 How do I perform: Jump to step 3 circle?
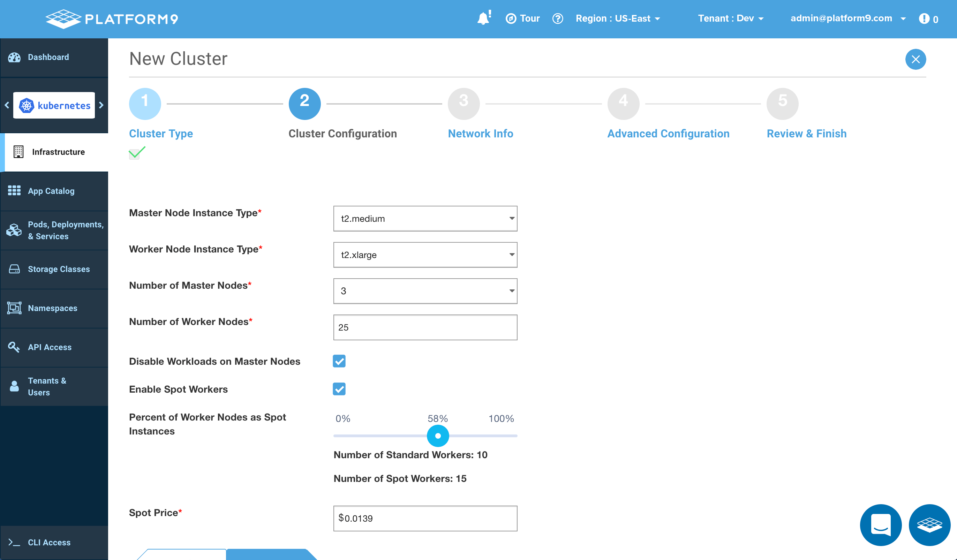point(464,104)
